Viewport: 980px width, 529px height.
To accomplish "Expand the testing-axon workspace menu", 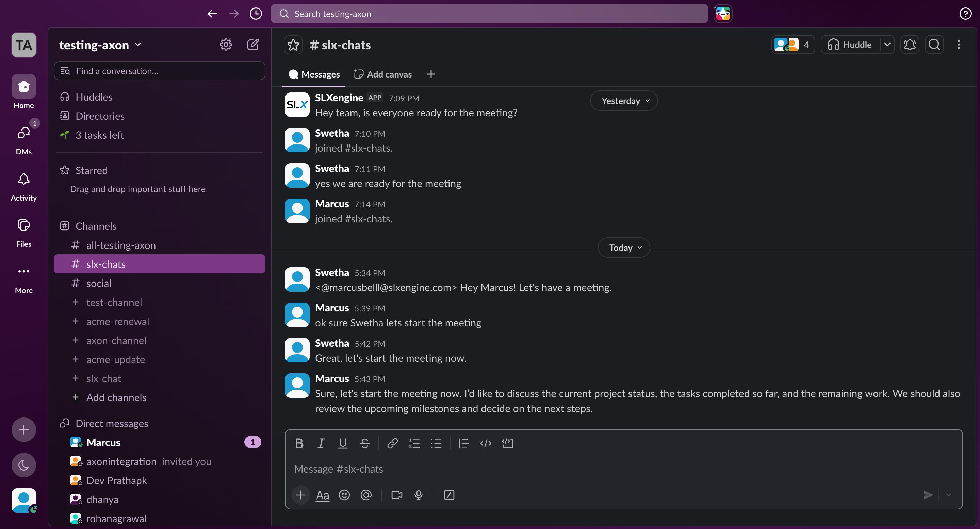I will coord(100,45).
